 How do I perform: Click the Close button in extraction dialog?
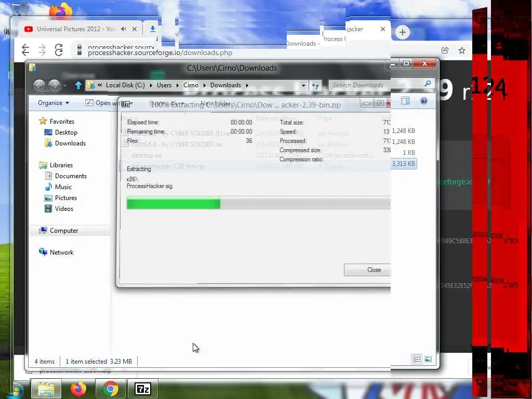(x=367, y=270)
